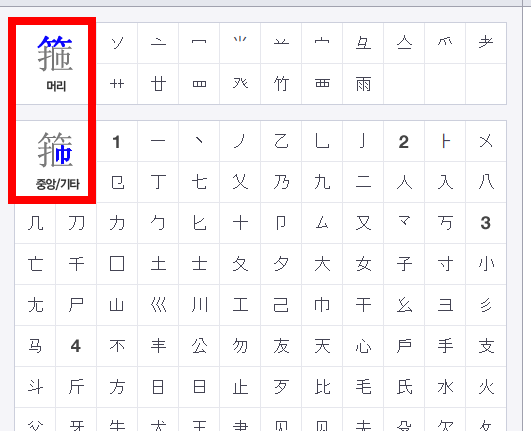Image resolution: width=531 pixels, height=431 pixels.
Task: Choose the 公 component
Action: point(199,346)
